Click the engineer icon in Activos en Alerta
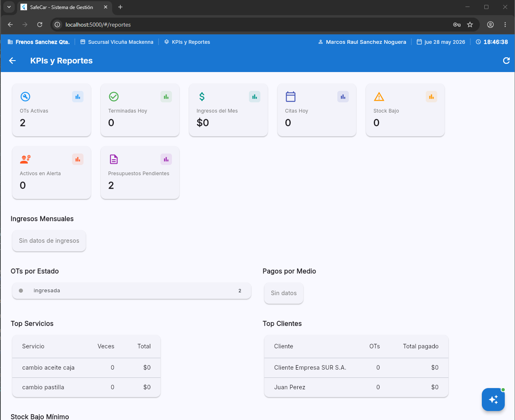 (25, 159)
